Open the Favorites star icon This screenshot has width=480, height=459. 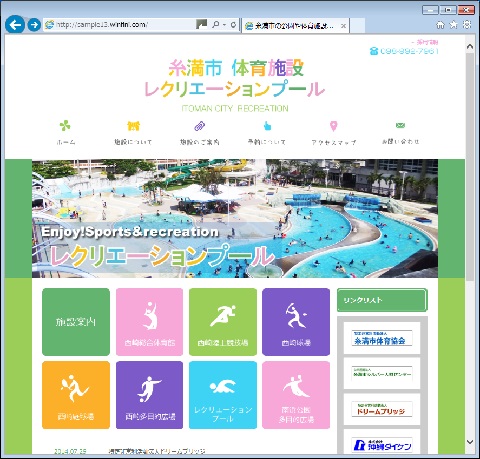[454, 25]
